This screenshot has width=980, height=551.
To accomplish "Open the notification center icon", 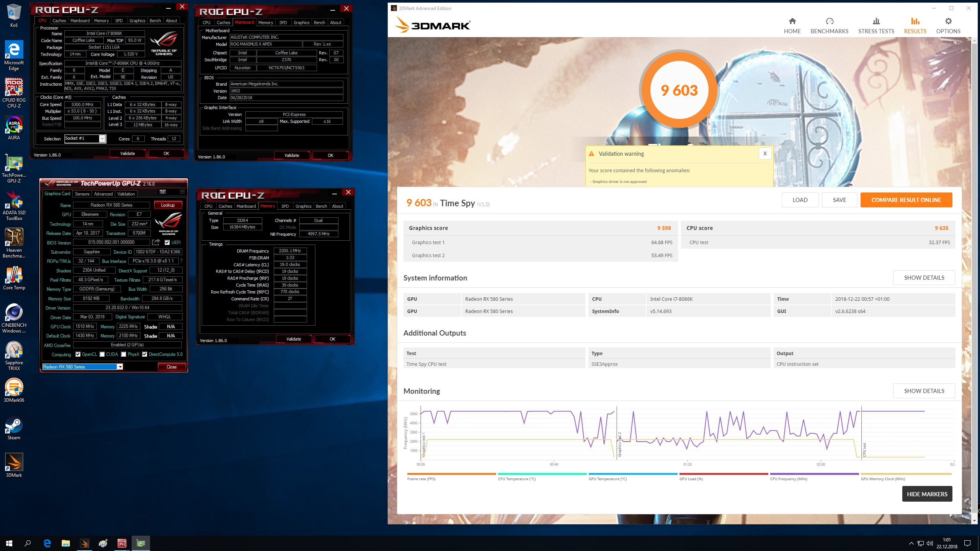I will [x=967, y=543].
